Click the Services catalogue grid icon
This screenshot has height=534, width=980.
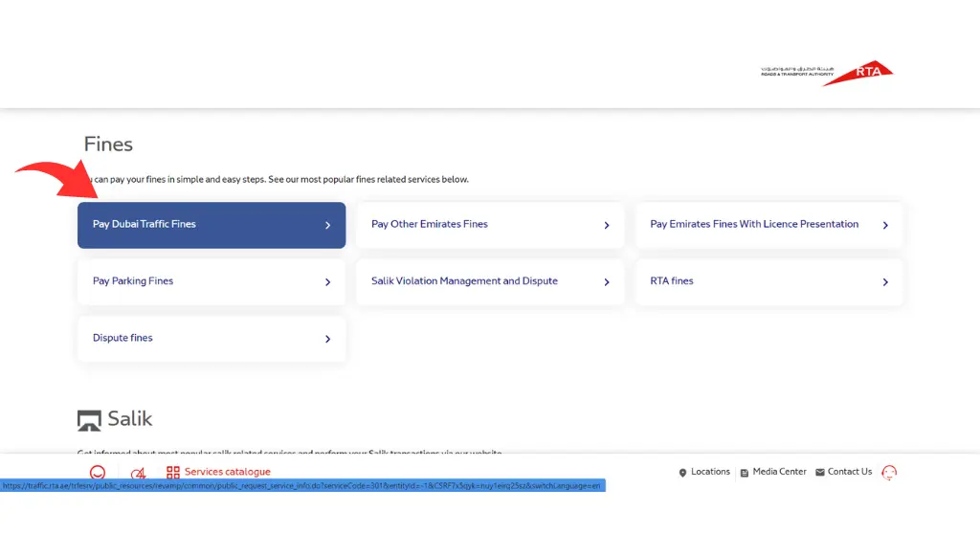coord(173,472)
